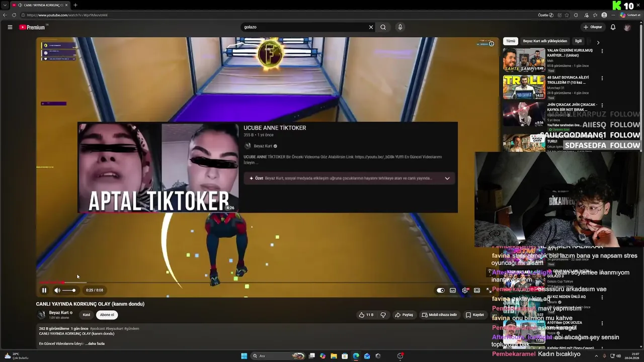The height and width of the screenshot is (362, 644).
Task: Enter fullscreen mode
Action: (489, 290)
